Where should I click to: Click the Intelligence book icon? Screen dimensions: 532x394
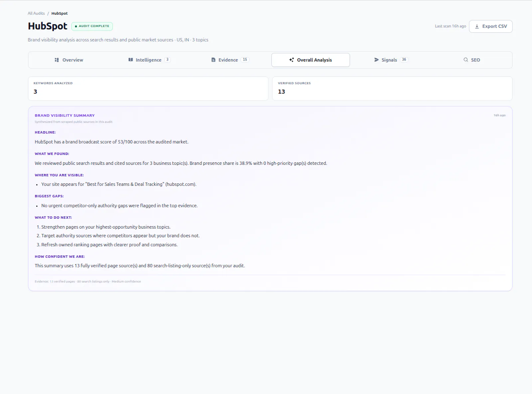point(131,60)
